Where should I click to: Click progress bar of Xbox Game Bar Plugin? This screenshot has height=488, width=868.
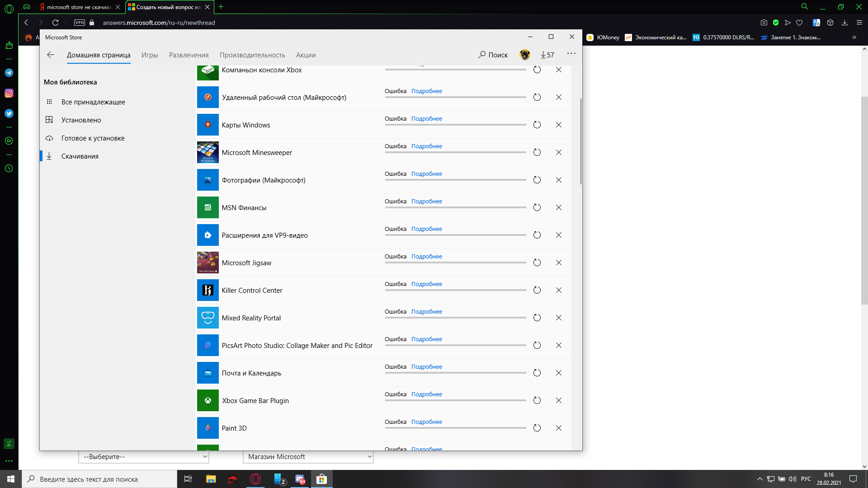click(455, 400)
